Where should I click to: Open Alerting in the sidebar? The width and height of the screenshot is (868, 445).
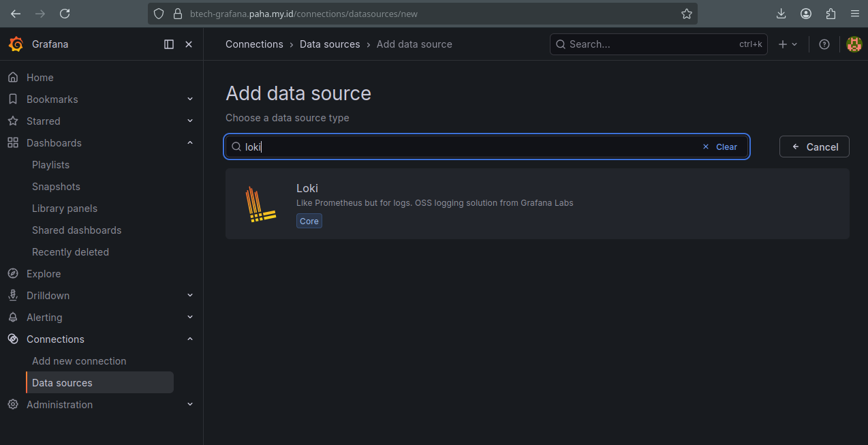[x=44, y=318]
